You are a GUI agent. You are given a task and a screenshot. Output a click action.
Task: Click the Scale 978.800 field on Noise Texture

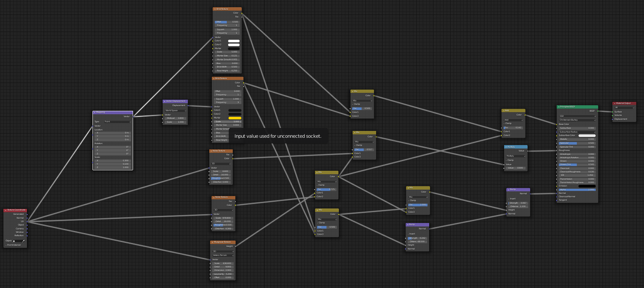pyautogui.click(x=223, y=218)
